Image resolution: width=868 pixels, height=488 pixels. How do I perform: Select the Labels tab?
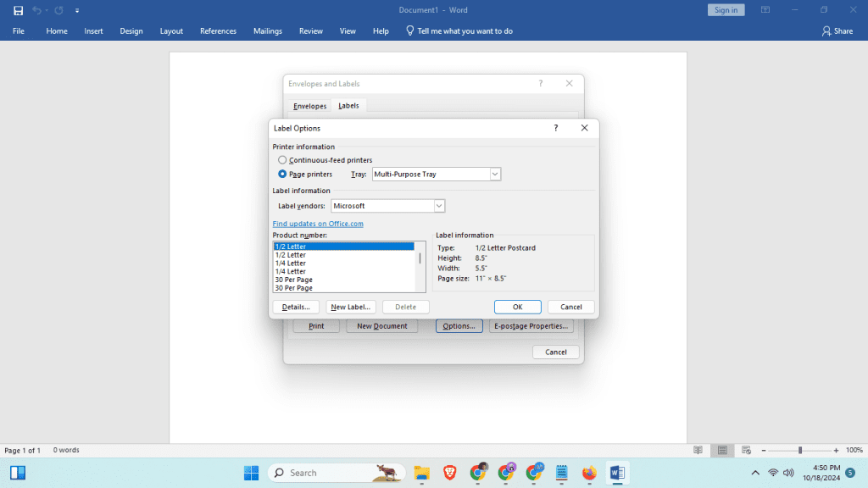pos(348,106)
